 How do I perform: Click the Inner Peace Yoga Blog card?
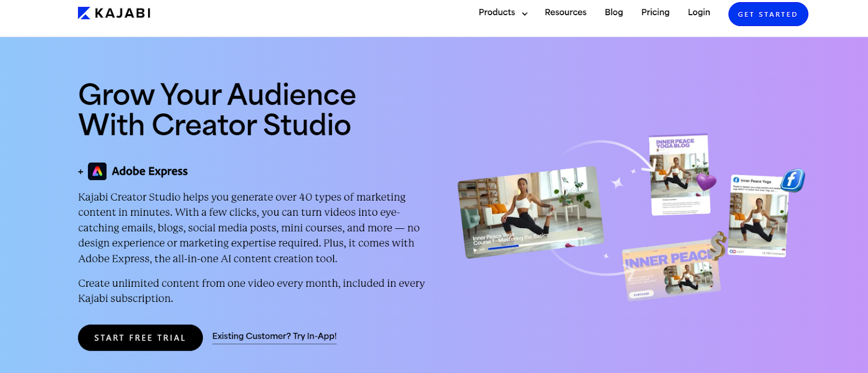[680, 175]
